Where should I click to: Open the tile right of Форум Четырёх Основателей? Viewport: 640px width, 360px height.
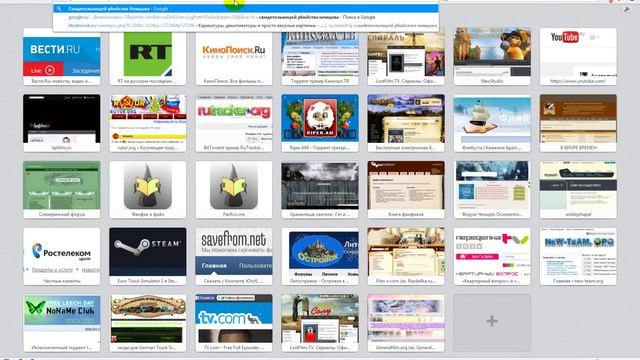pyautogui.click(x=578, y=189)
